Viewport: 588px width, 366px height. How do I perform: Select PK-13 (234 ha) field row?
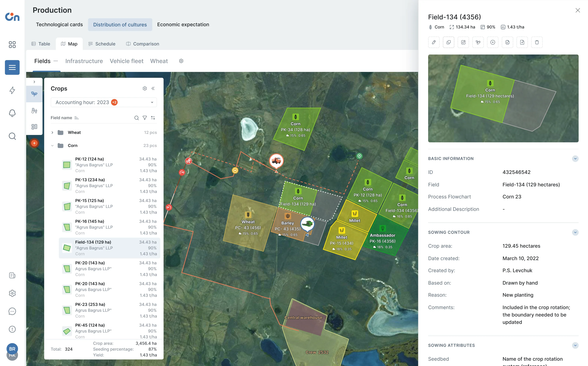[x=109, y=186]
